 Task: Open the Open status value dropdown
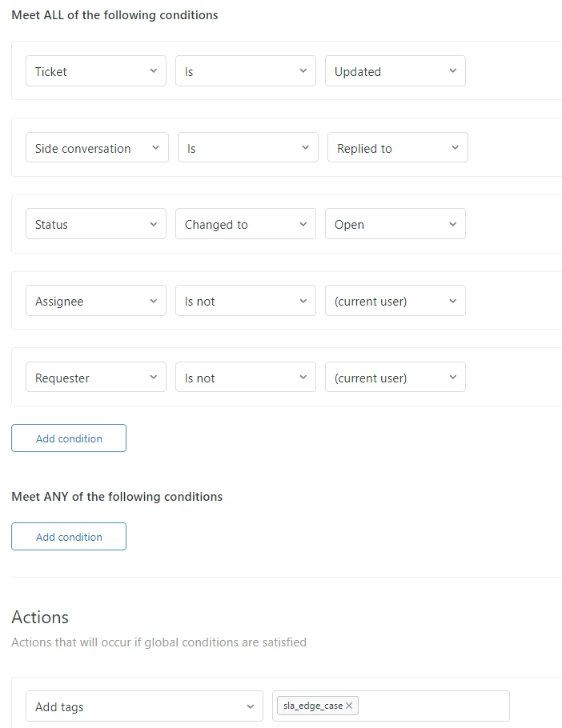395,225
